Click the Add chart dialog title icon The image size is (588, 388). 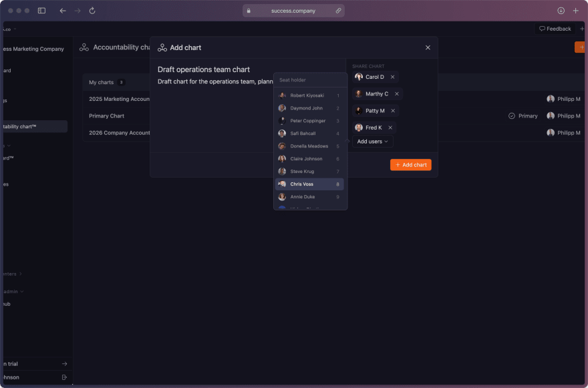(162, 47)
